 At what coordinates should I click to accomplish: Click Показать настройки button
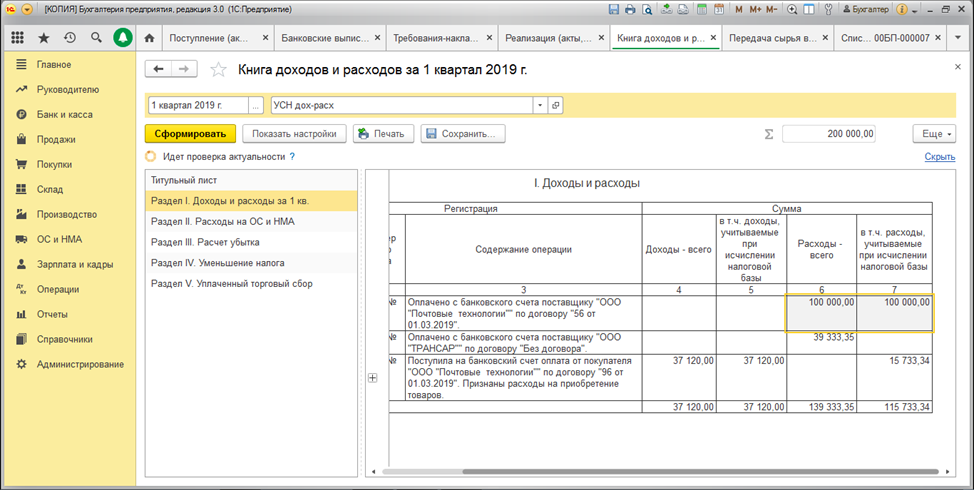point(294,134)
